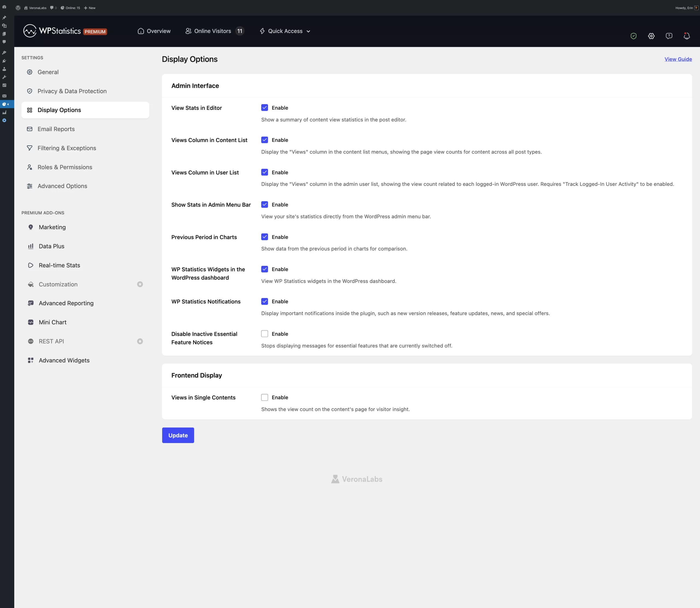Screen dimensions: 700x608
Task: Open Users via the person sidebar icon
Action: 4,69
